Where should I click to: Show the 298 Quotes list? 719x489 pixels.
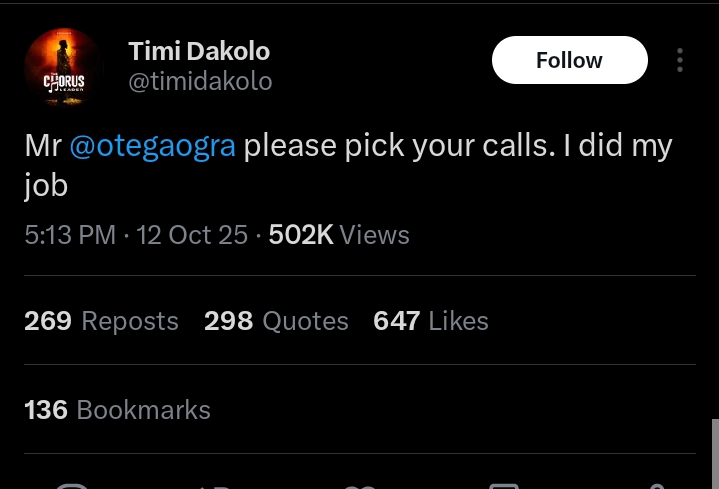276,321
